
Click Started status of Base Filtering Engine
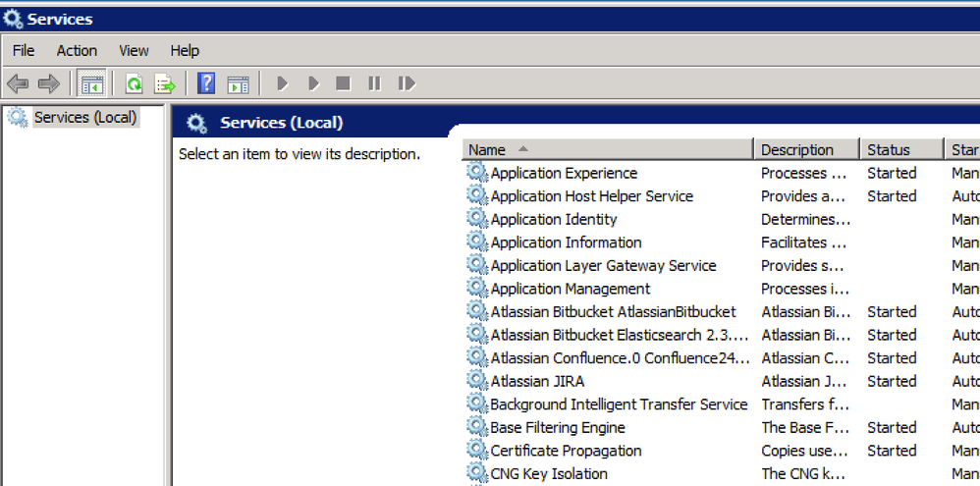tap(892, 427)
